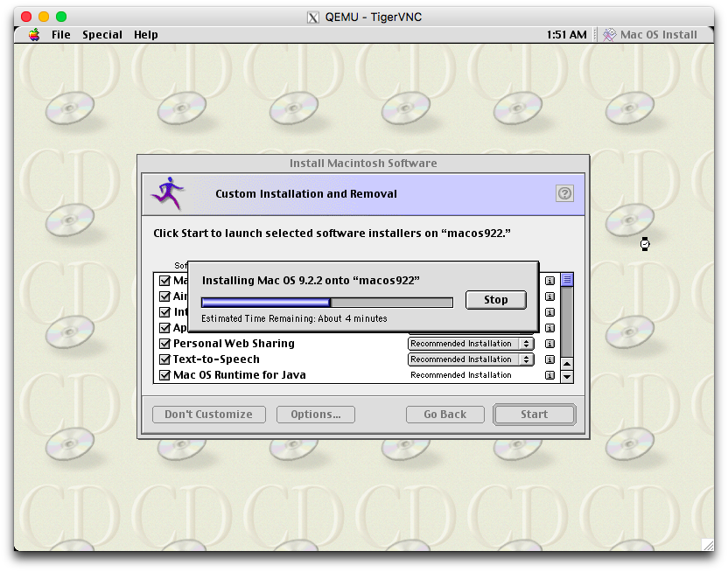Click the 1:51 AM menu bar clock
This screenshot has height=572, width=728.
coord(566,35)
